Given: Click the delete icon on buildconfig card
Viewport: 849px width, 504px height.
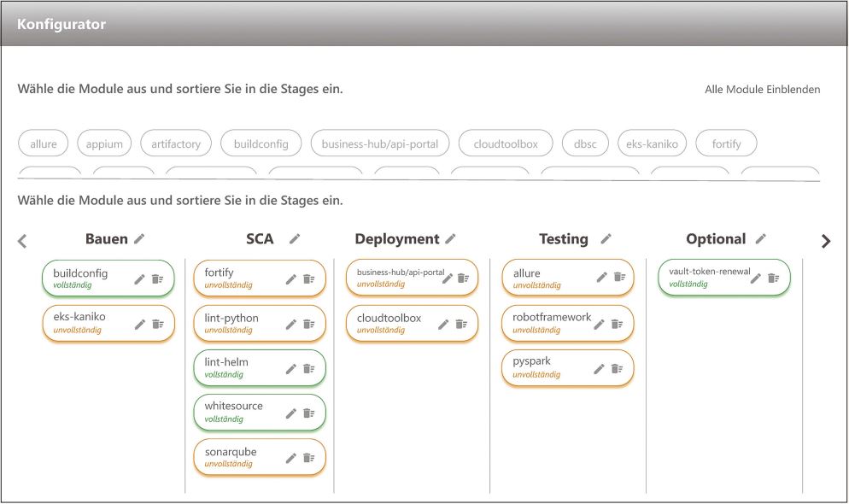Looking at the screenshot, I should coord(157,278).
